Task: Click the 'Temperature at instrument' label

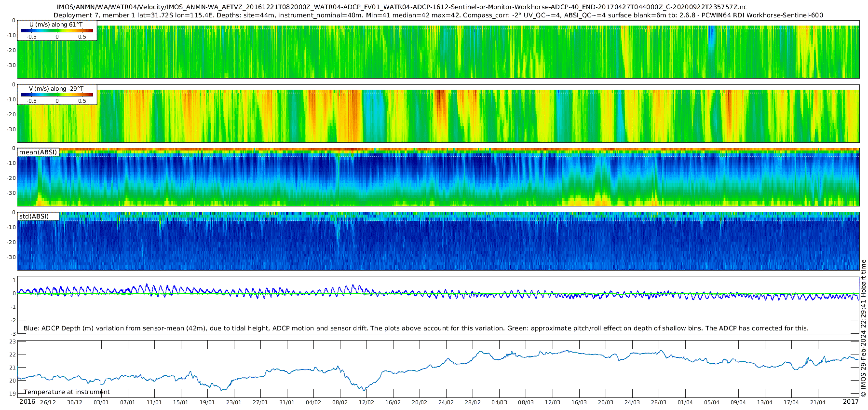Action: point(67,392)
